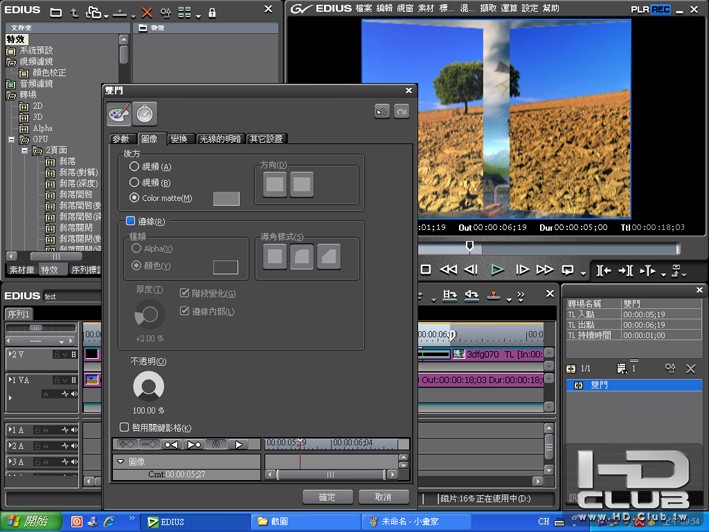
Task: Click the Windows 開始 Start button
Action: pyautogui.click(x=27, y=521)
